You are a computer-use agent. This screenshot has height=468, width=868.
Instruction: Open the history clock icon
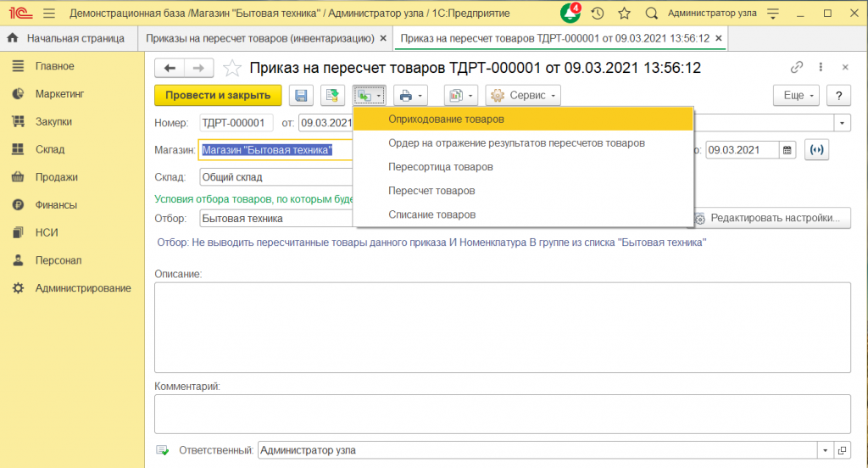pyautogui.click(x=598, y=14)
